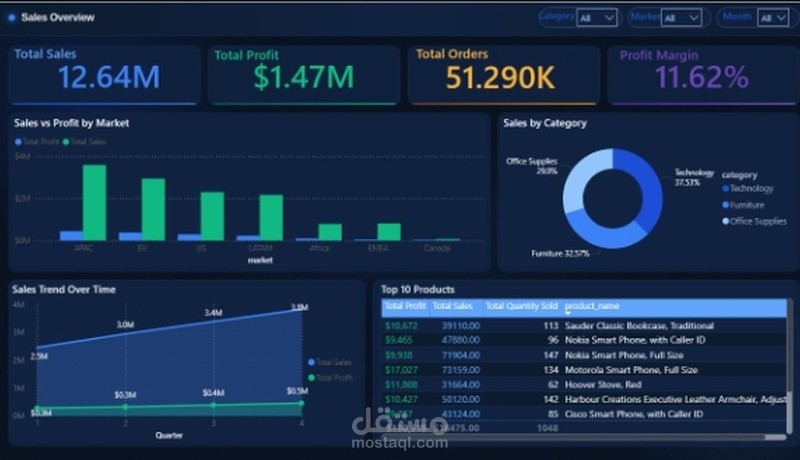Click the $0.5M profit data point
Image resolution: width=800 pixels, height=460 pixels.
(x=302, y=403)
